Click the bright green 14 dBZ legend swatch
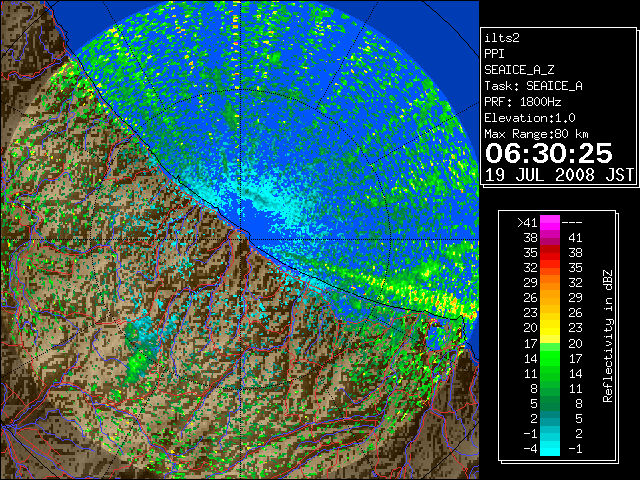 pyautogui.click(x=550, y=358)
